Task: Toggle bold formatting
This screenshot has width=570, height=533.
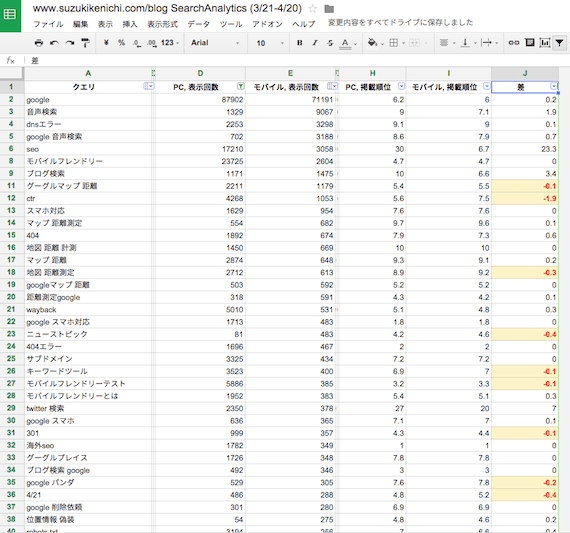Action: point(300,43)
